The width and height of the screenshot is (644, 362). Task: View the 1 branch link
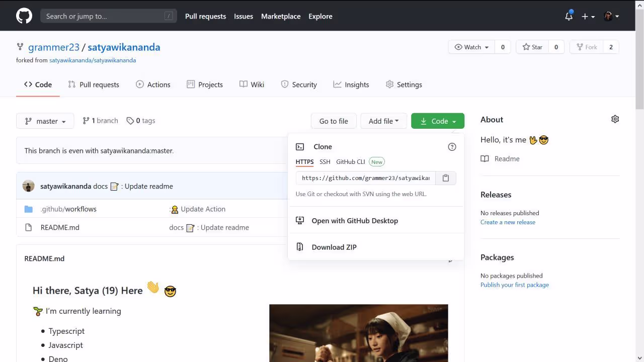pyautogui.click(x=100, y=121)
